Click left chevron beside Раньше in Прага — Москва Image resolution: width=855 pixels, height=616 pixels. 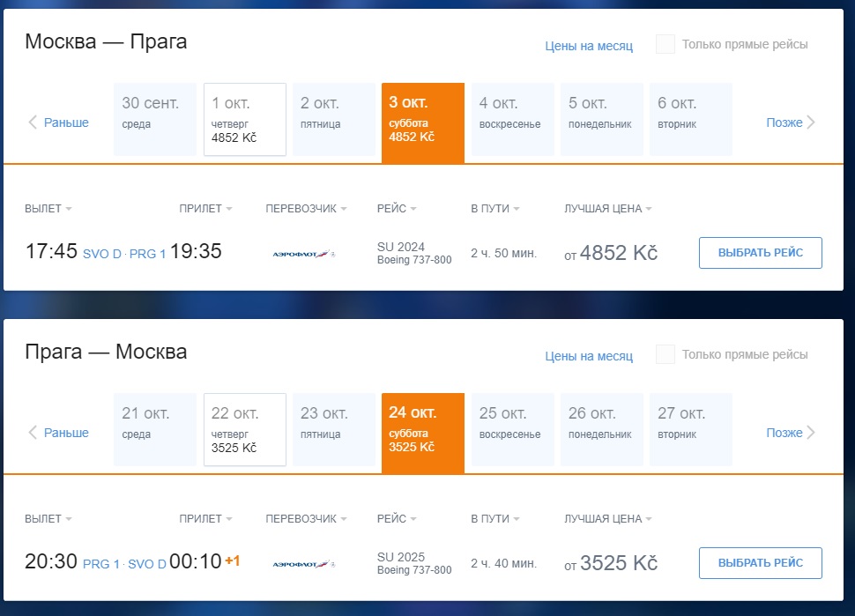[33, 433]
